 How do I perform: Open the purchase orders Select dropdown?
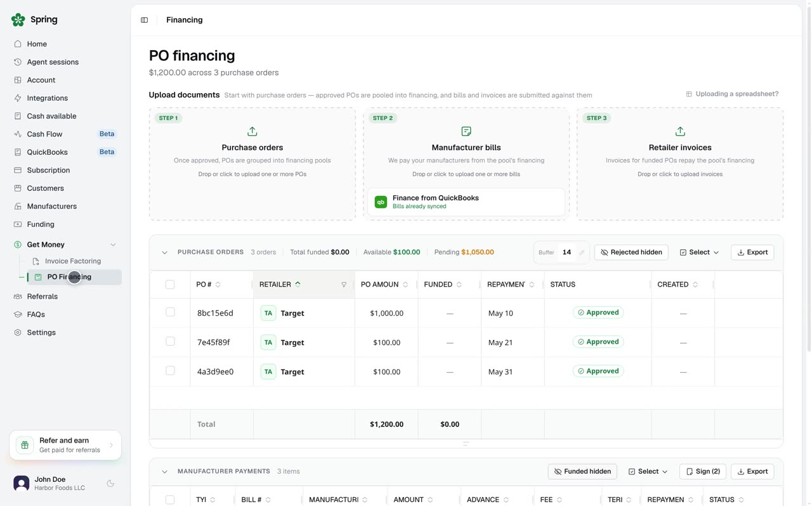699,252
